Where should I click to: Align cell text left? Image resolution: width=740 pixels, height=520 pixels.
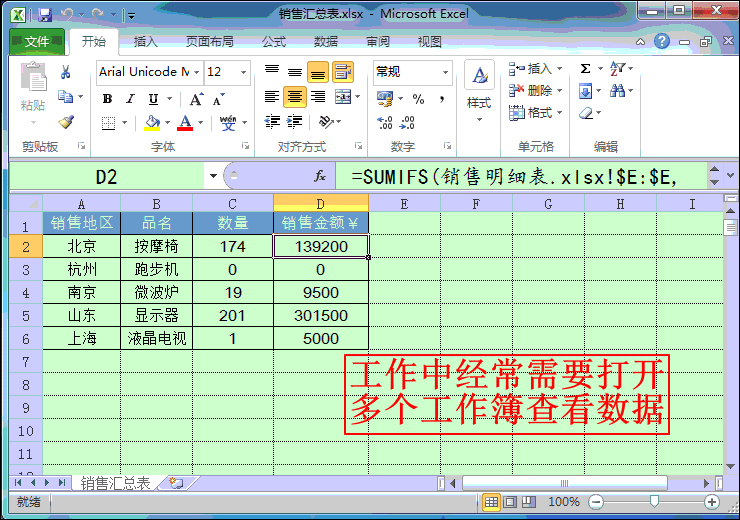click(272, 97)
